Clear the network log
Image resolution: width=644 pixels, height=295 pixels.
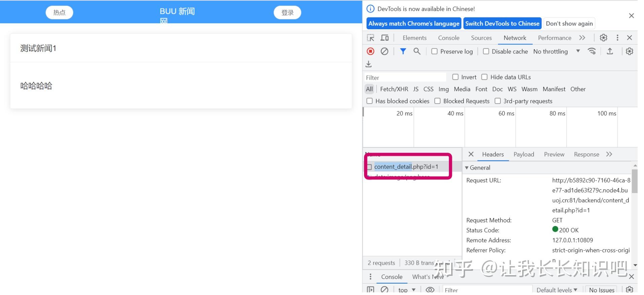pos(384,51)
